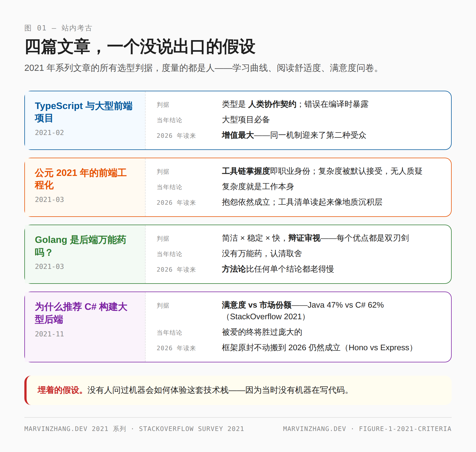Click the date 2021-11 under C# card
This screenshot has height=452, width=476.
(49, 334)
